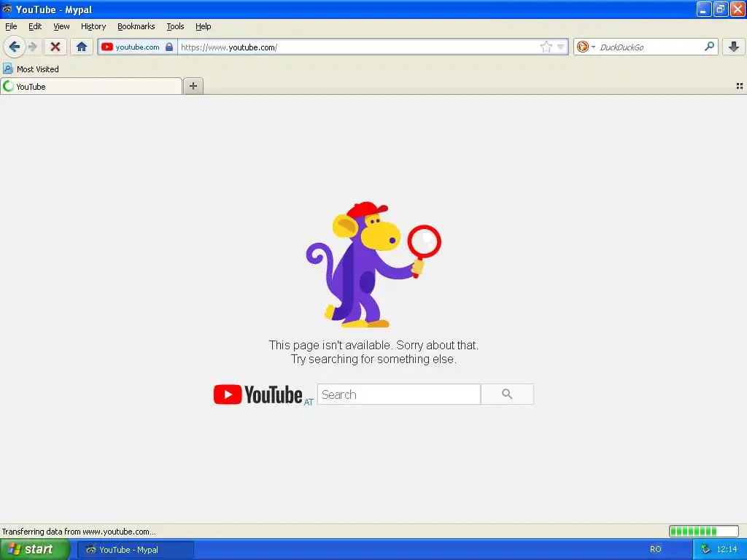Viewport: 747px width, 560px height.
Task: Click the RO language indicator
Action: [x=656, y=549]
